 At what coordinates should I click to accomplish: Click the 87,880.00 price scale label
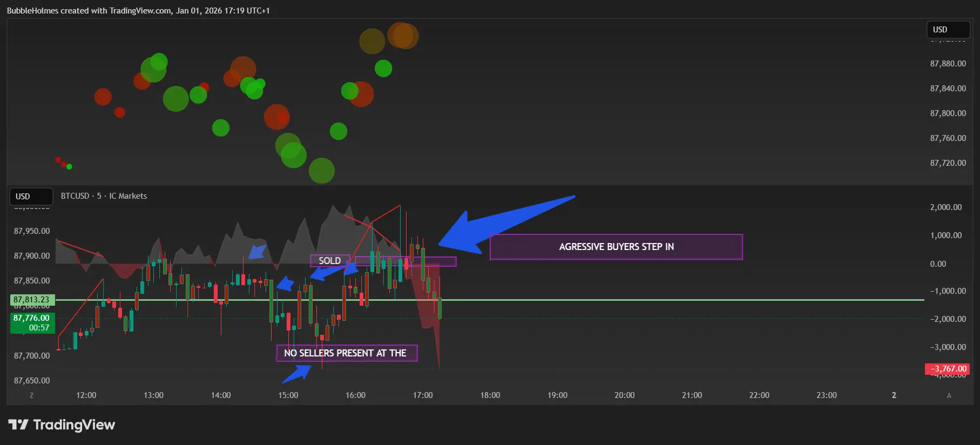(x=948, y=64)
